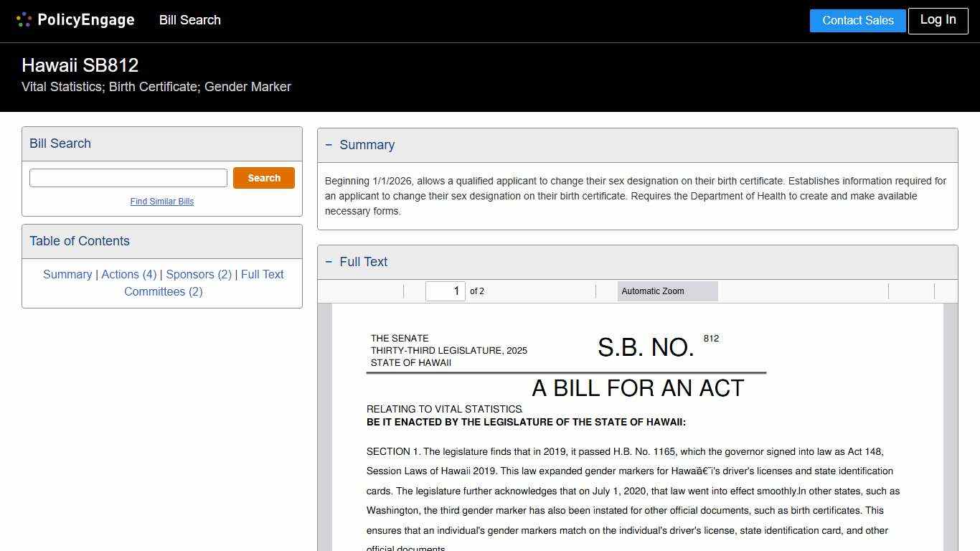This screenshot has width=980, height=551.
Task: Click the Hawaii SB812 page title
Action: pyautogui.click(x=80, y=65)
